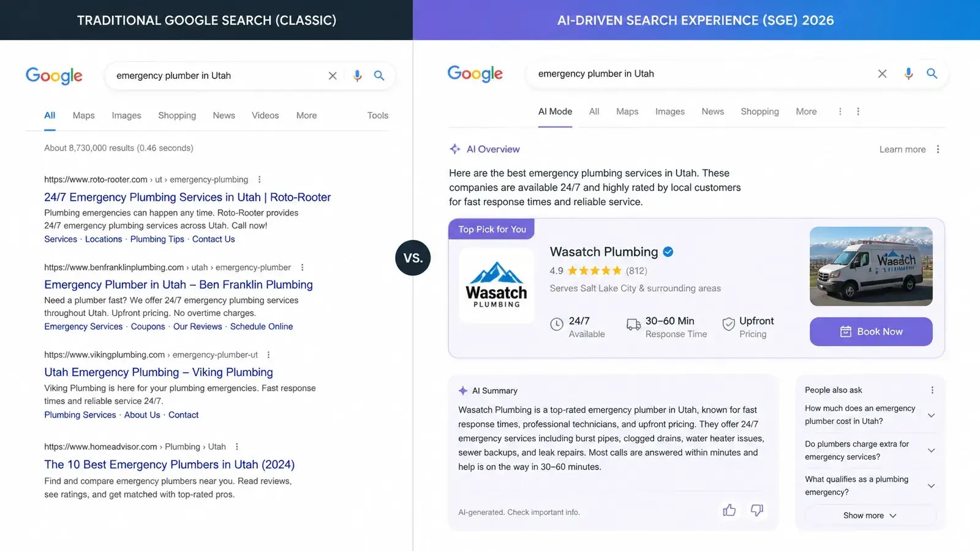Open the three-dot menu beside the Roto-Rooter URL
The image size is (980, 551).
click(x=260, y=179)
